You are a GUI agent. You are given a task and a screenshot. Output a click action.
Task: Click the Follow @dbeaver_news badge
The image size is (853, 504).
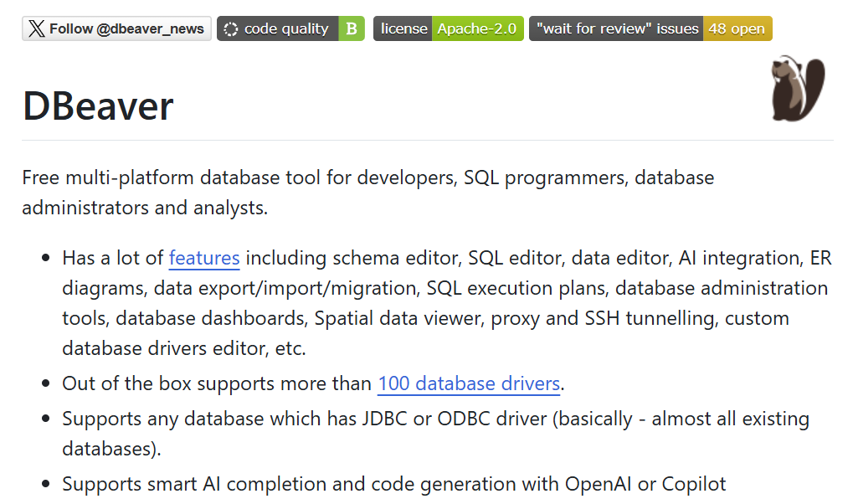tap(116, 28)
